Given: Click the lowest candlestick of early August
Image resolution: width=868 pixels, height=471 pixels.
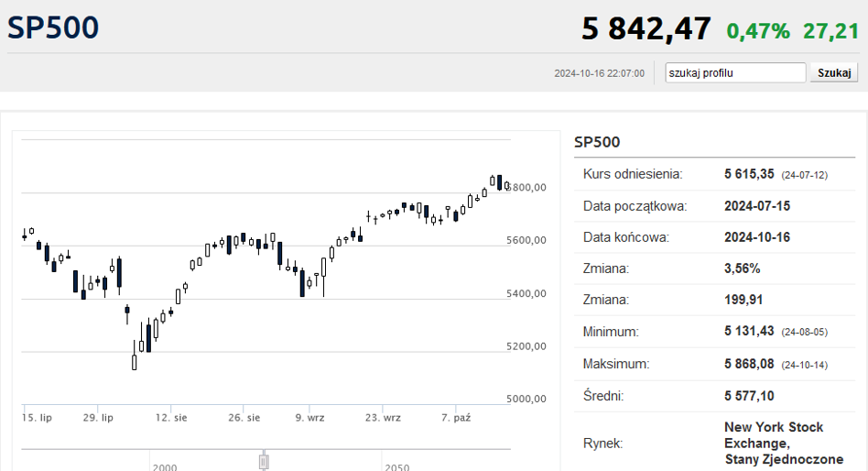Looking at the screenshot, I should pyautogui.click(x=134, y=356).
